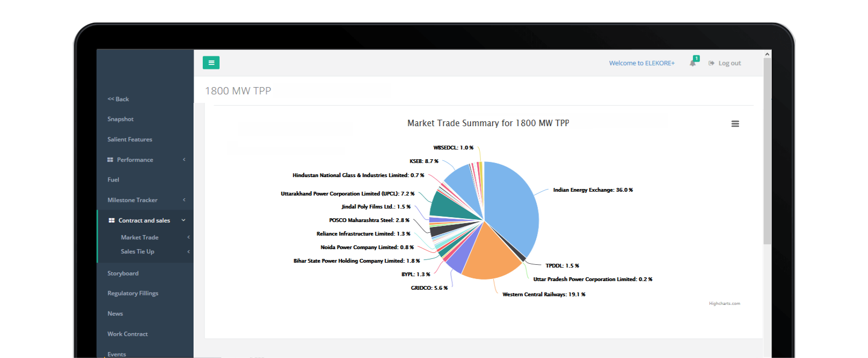Image resolution: width=868 pixels, height=358 pixels.
Task: Select Milestone Tracker in the sidebar
Action: tap(132, 200)
